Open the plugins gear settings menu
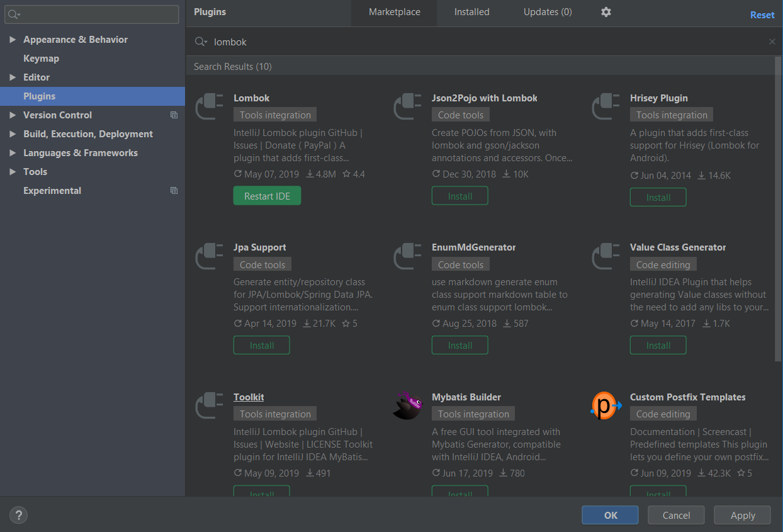 click(x=606, y=12)
